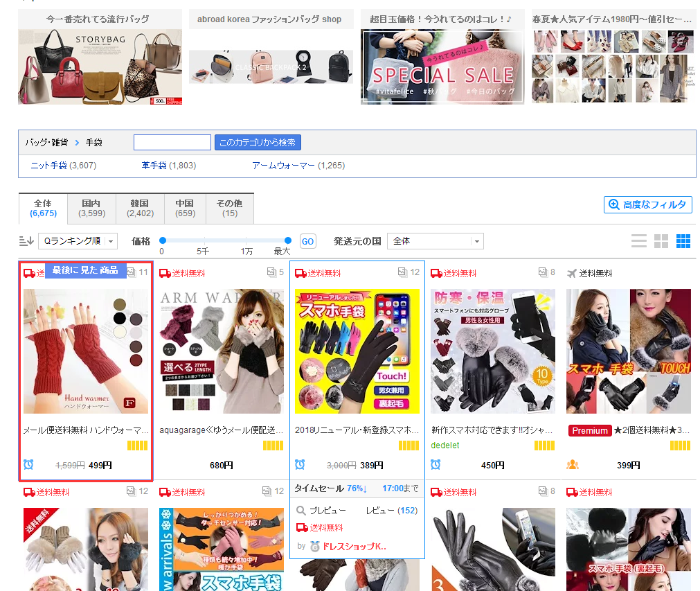
Task: Open ドレスショップK seller link
Action: coord(355,547)
